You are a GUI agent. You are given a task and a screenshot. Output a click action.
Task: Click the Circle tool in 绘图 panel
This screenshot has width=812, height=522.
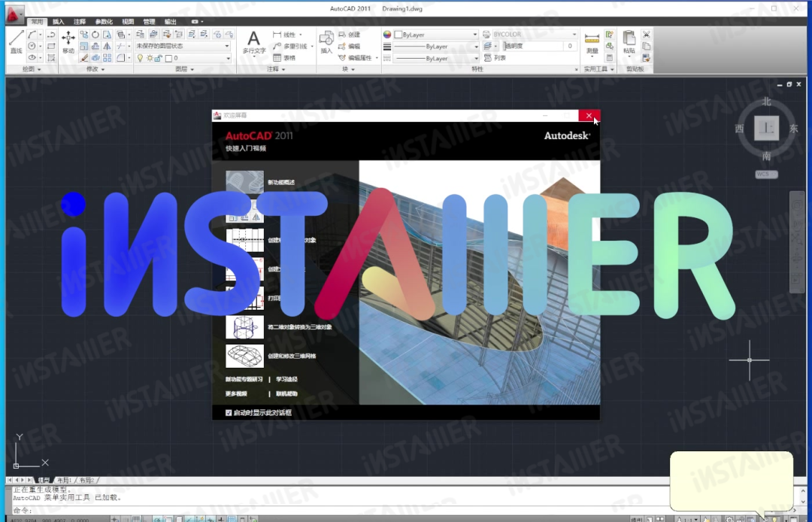(x=32, y=46)
